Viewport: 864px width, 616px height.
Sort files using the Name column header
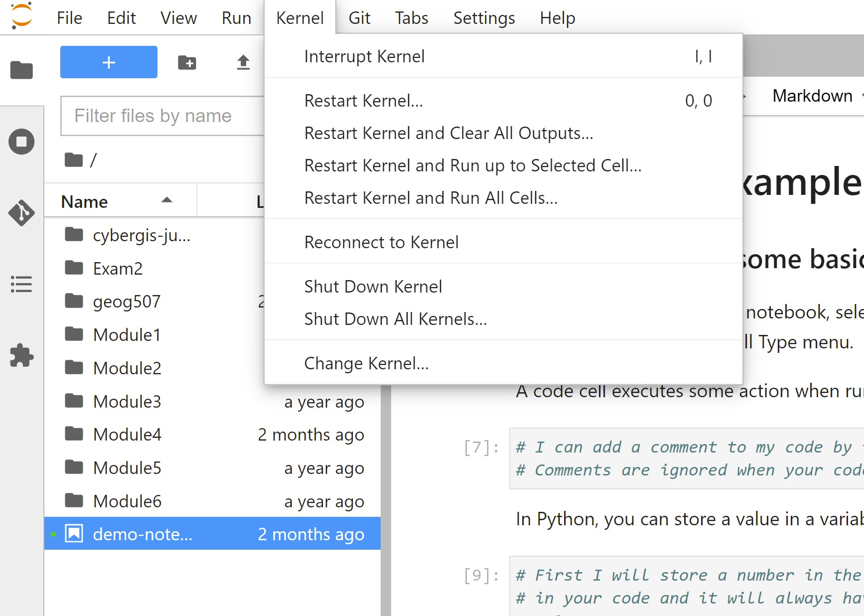(85, 201)
